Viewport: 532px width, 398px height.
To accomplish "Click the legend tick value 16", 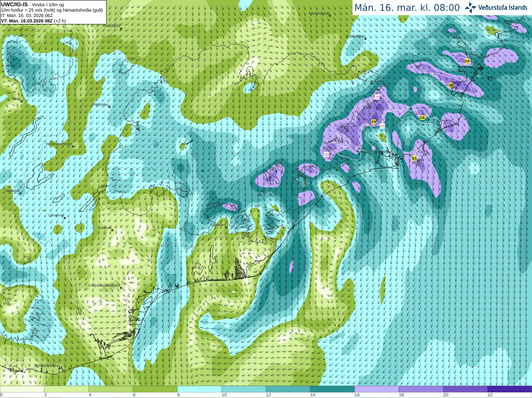I will point(357,395).
